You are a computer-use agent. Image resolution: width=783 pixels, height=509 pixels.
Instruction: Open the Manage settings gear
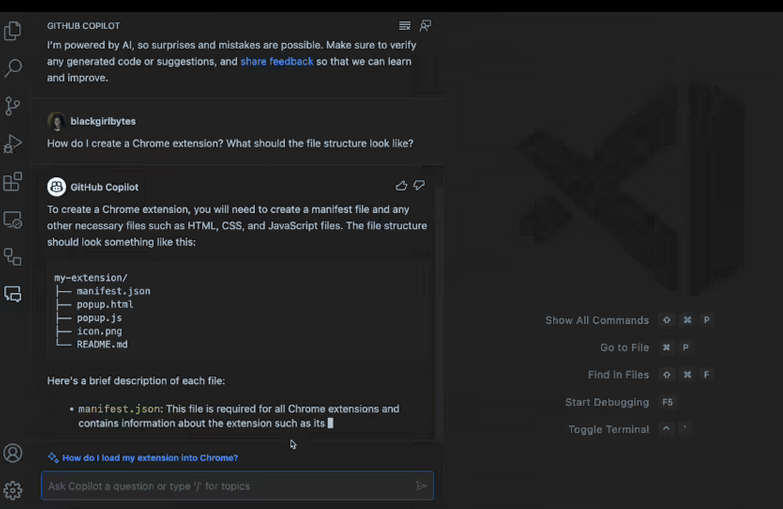[13, 490]
